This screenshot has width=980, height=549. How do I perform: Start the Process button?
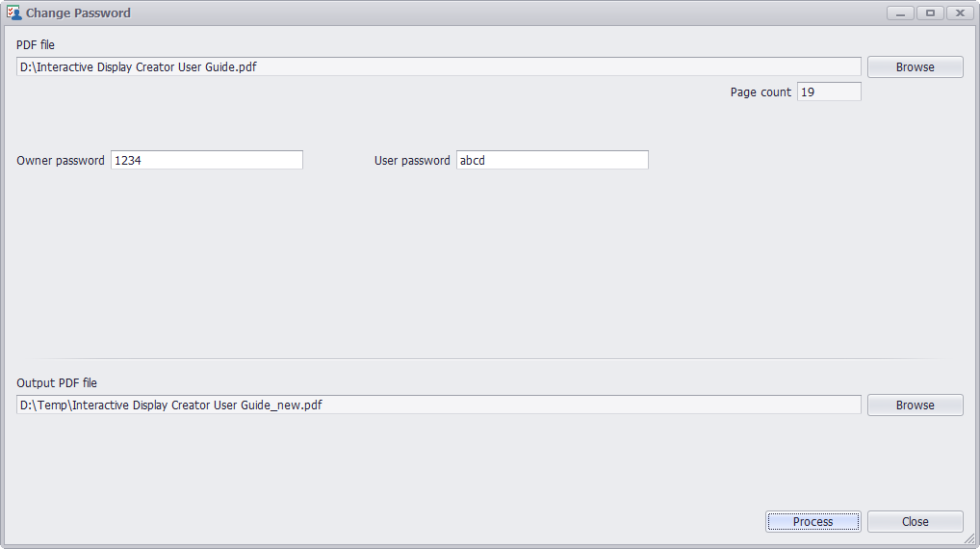point(813,521)
